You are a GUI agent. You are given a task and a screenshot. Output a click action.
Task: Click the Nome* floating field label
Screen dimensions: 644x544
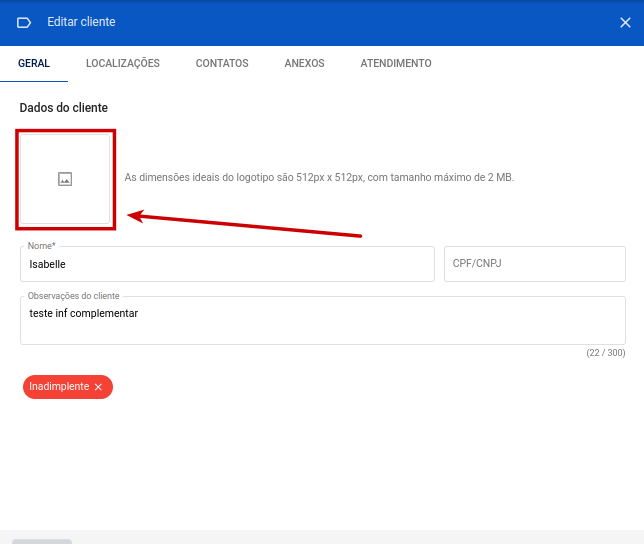41,246
